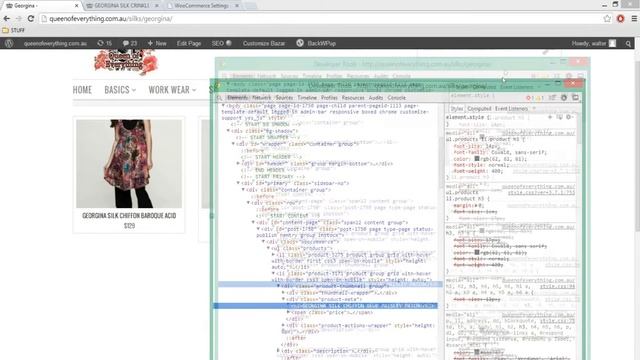Open DevTools settings gear icon
The height and width of the screenshot is (360, 640).
click(564, 98)
